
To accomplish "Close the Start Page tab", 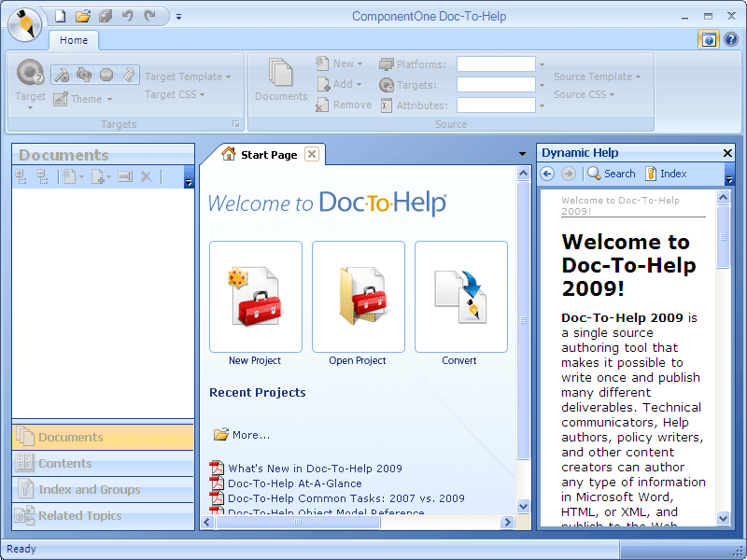I will (312, 155).
